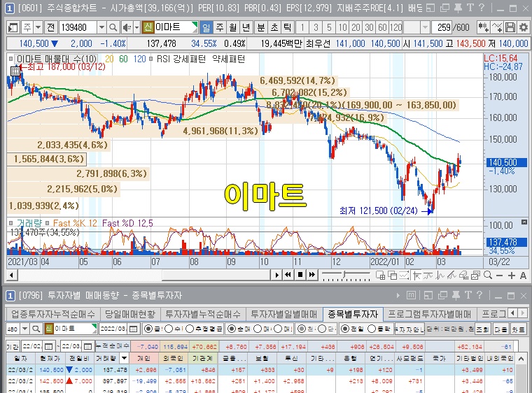Click the left arrow of the investor tab scroller

[512, 313]
